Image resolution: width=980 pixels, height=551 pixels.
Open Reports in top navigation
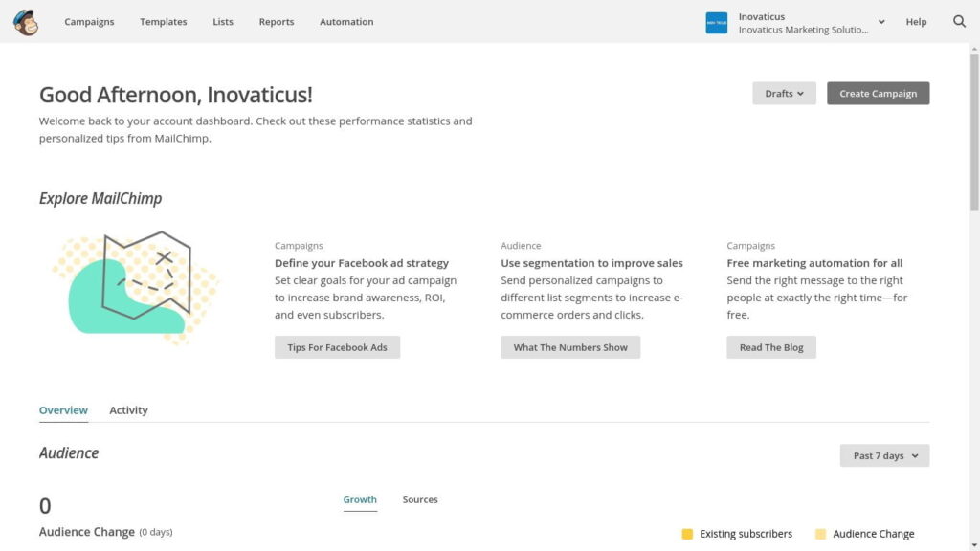(x=277, y=22)
